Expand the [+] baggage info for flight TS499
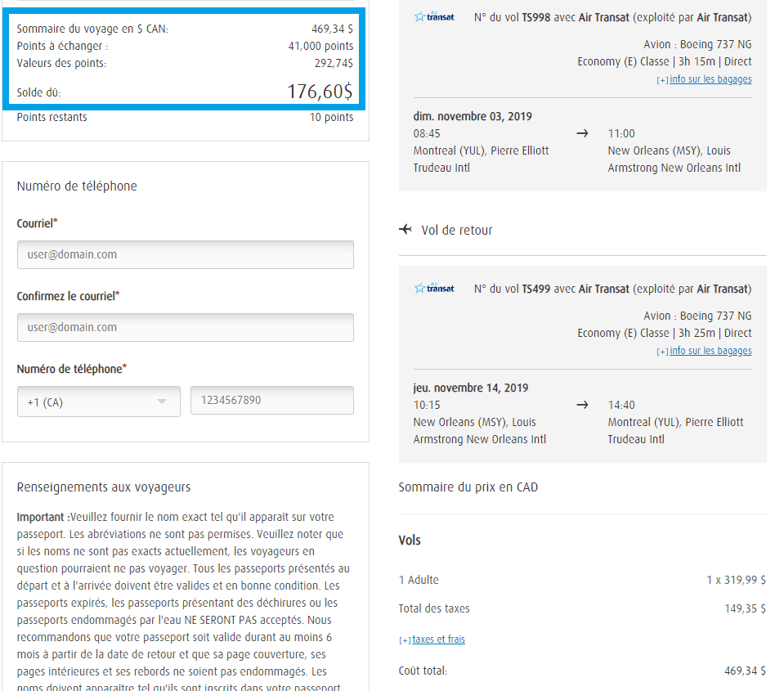The height and width of the screenshot is (691, 784). coord(662,352)
